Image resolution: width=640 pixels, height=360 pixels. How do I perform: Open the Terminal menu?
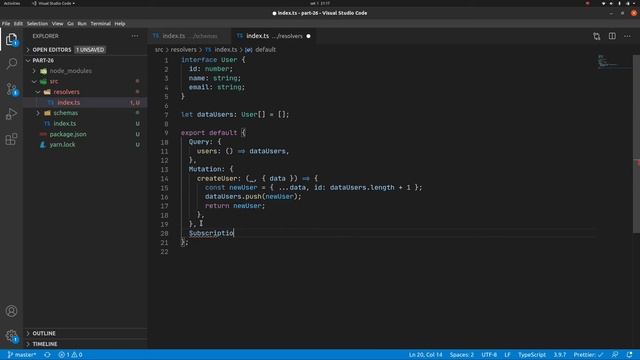coord(100,24)
